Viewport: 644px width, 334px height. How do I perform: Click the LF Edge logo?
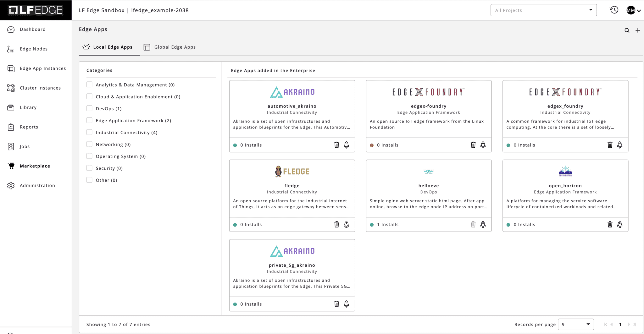pyautogui.click(x=36, y=10)
